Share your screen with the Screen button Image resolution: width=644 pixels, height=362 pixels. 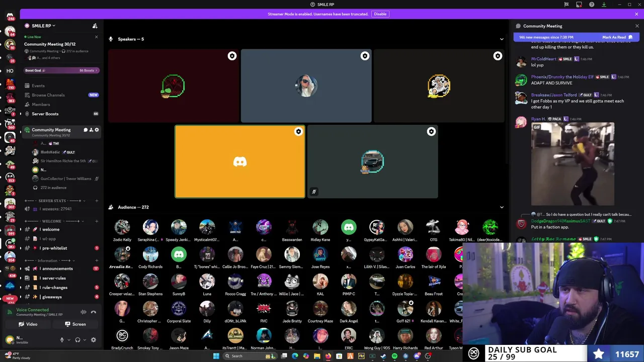[75, 324]
